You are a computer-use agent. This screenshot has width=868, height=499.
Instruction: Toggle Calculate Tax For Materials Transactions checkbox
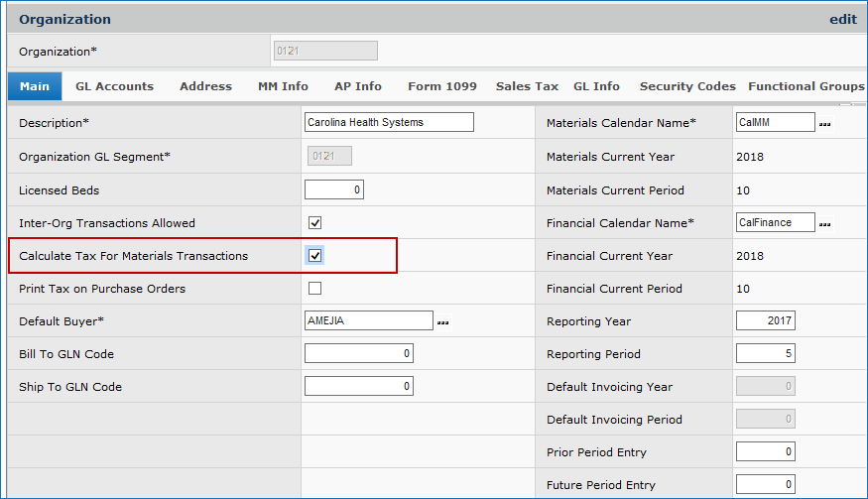315,256
